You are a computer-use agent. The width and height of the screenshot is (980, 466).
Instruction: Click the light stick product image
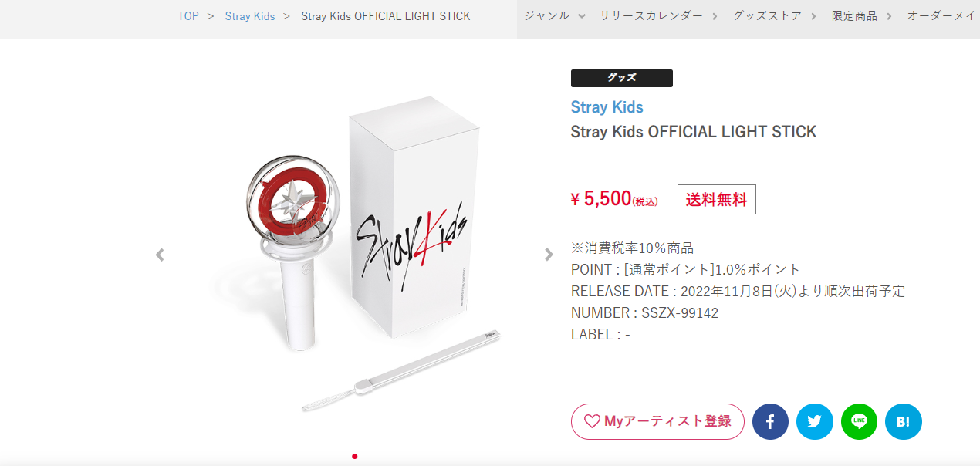click(x=354, y=255)
